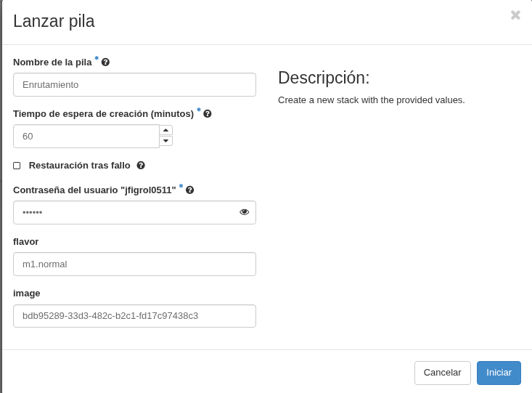Click help icon next to Restauración tras fallo
Image resolution: width=532 pixels, height=393 pixels.
click(141, 166)
